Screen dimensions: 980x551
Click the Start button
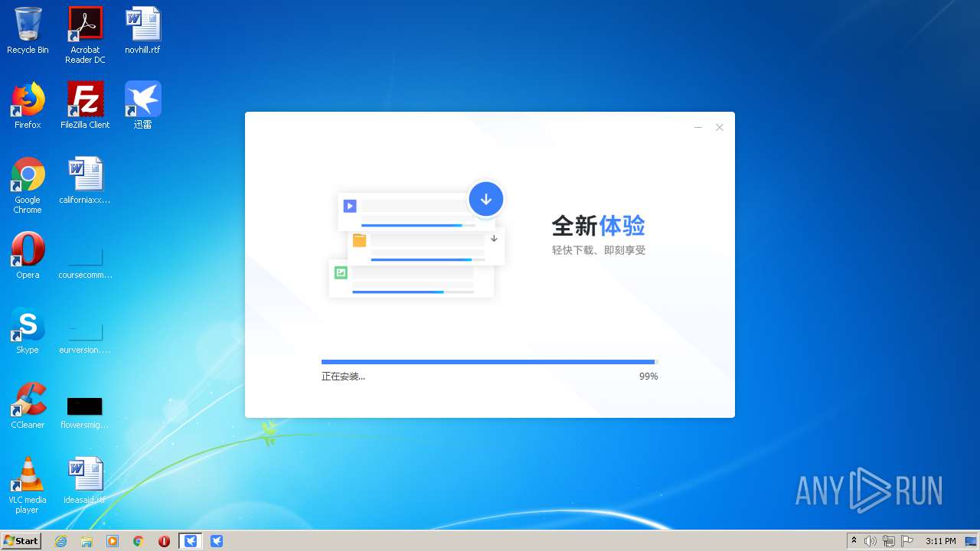(x=21, y=541)
